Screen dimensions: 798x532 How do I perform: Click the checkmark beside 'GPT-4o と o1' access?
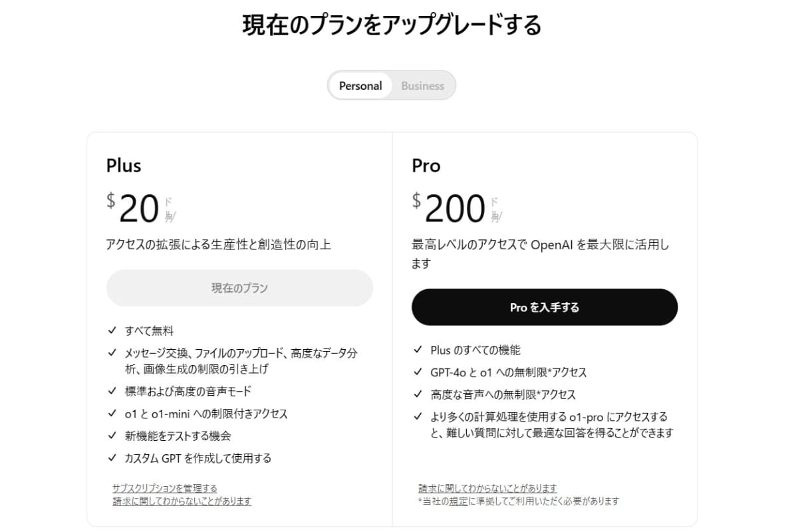pyautogui.click(x=417, y=372)
